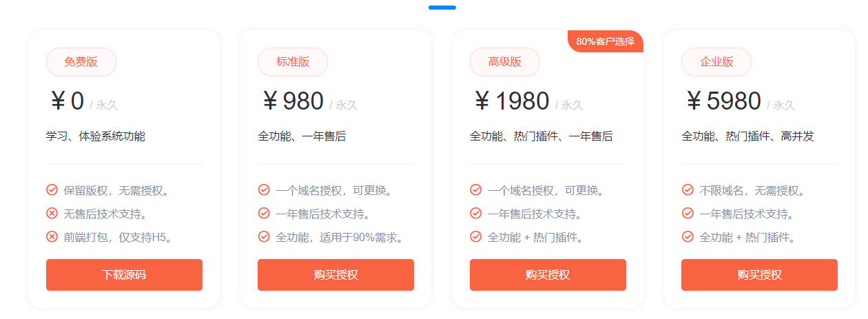
Task: Click cross icon beside 无售后技术支持
Action: tap(52, 214)
